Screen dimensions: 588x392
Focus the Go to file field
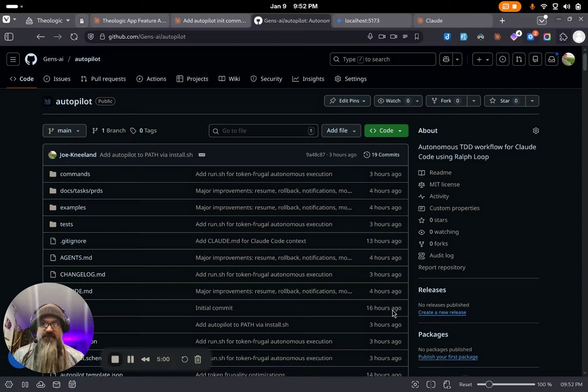tap(264, 131)
